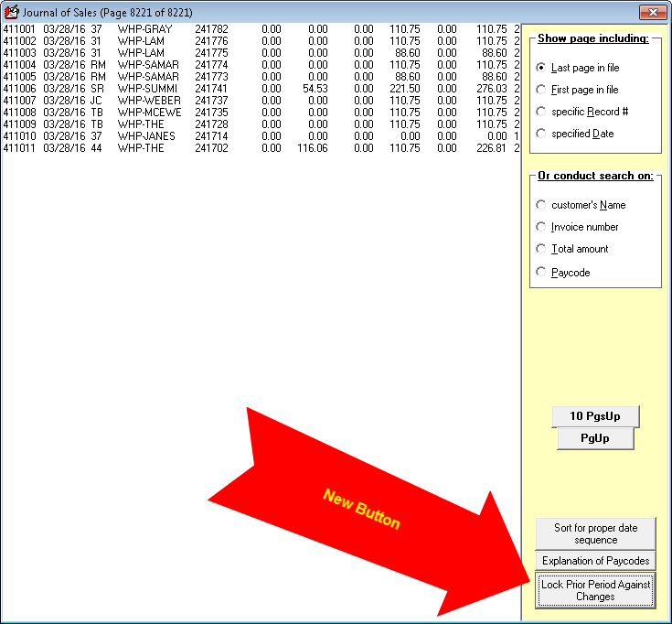Click 'Sort for proper date sequence' button
Image resolution: width=672 pixels, height=624 pixels.
pyautogui.click(x=595, y=533)
